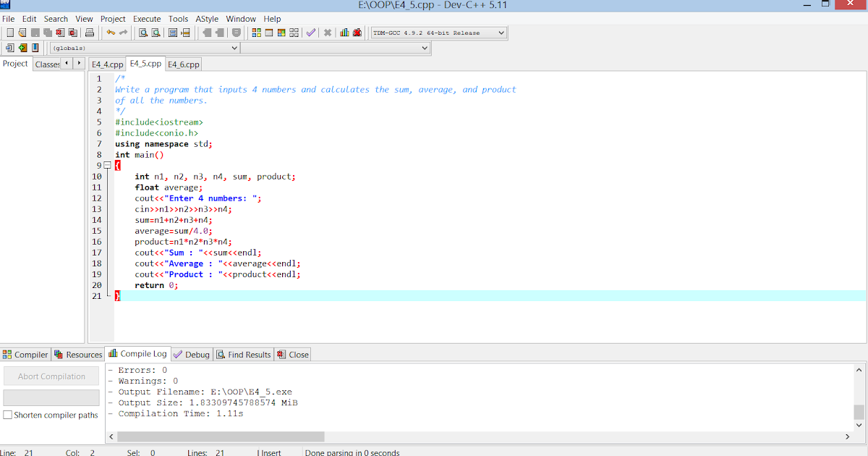Viewport: 868px width, 456px height.
Task: Click the left tab scroll arrow beside Classes
Action: (x=67, y=63)
